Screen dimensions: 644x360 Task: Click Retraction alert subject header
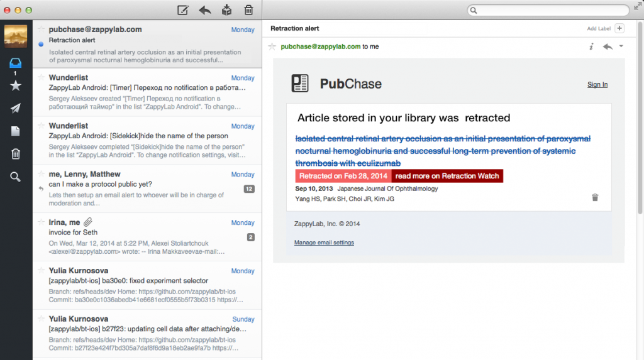tap(294, 28)
